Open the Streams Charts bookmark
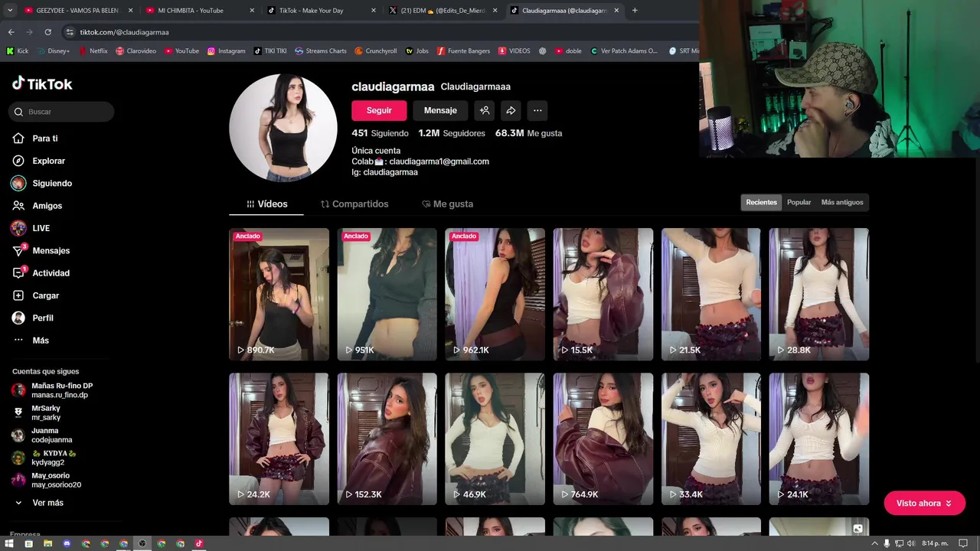The image size is (980, 551). (x=321, y=51)
